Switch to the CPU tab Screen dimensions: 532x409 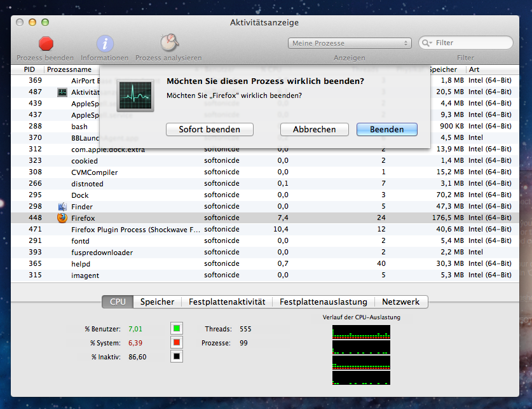pos(118,302)
